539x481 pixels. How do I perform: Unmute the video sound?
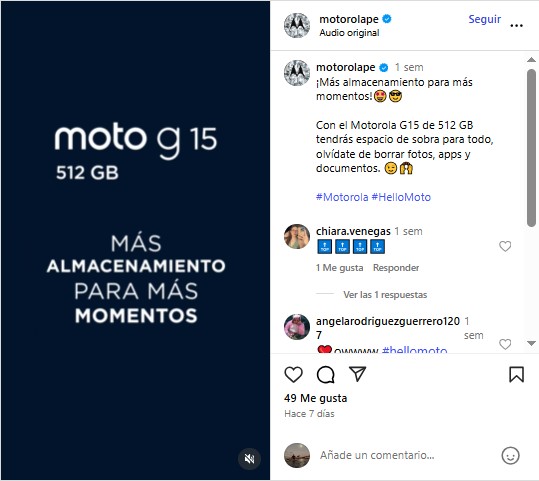point(249,458)
